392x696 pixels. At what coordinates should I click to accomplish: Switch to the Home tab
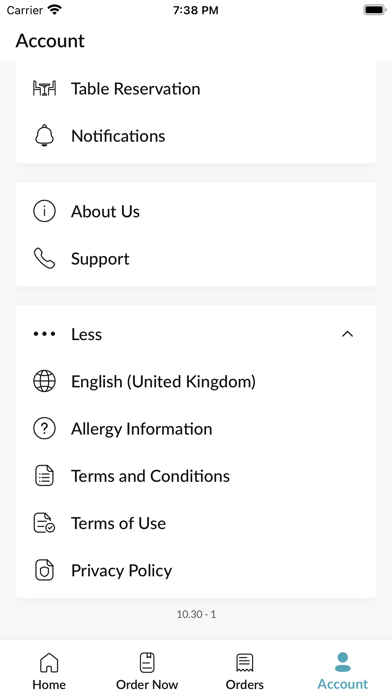(49, 671)
